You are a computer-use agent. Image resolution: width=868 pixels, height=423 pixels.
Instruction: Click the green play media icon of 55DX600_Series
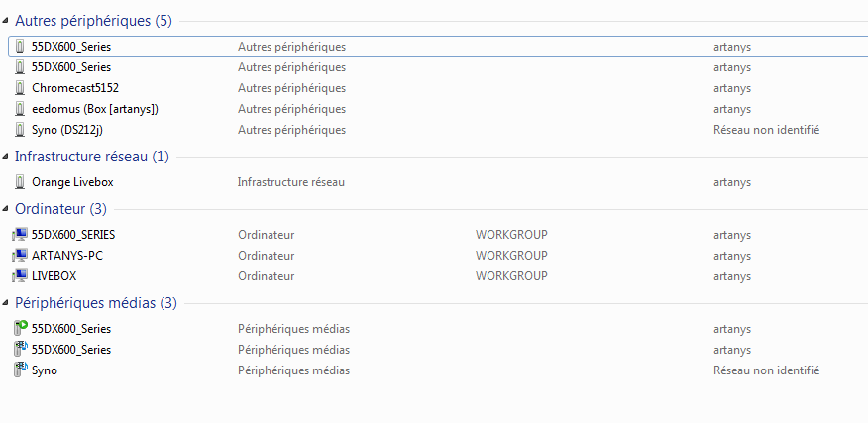coord(21,328)
